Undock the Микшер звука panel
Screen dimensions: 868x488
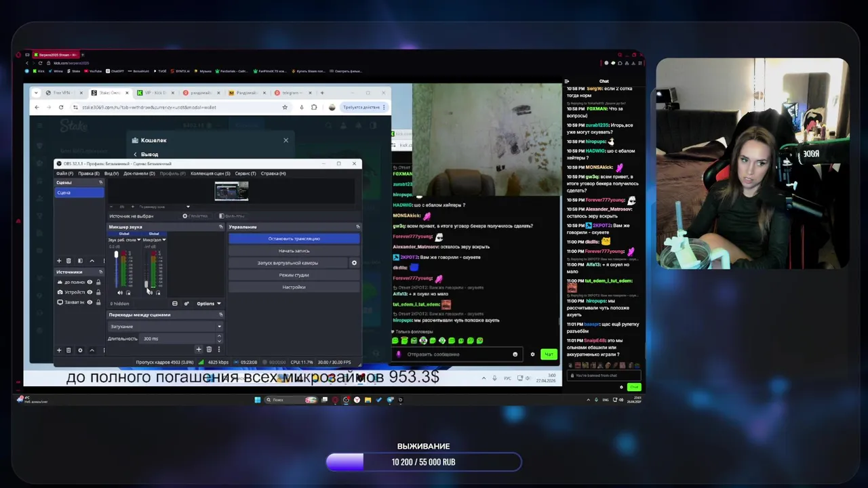220,227
